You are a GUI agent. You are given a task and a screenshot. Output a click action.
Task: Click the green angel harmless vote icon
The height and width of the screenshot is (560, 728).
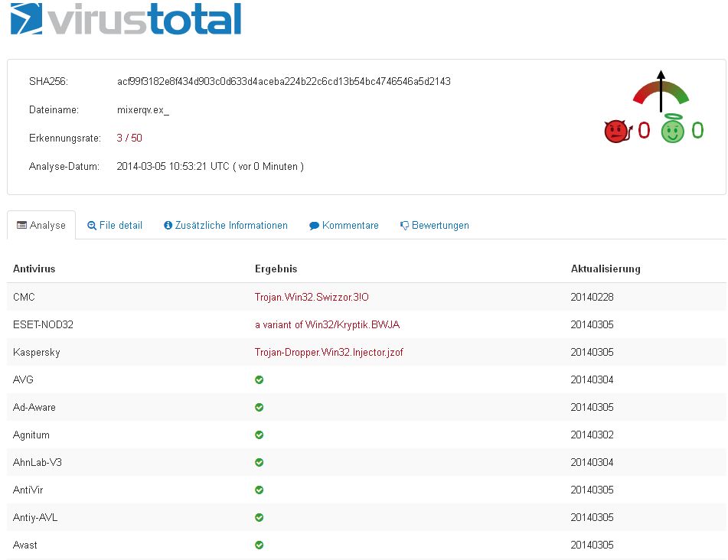[673, 129]
